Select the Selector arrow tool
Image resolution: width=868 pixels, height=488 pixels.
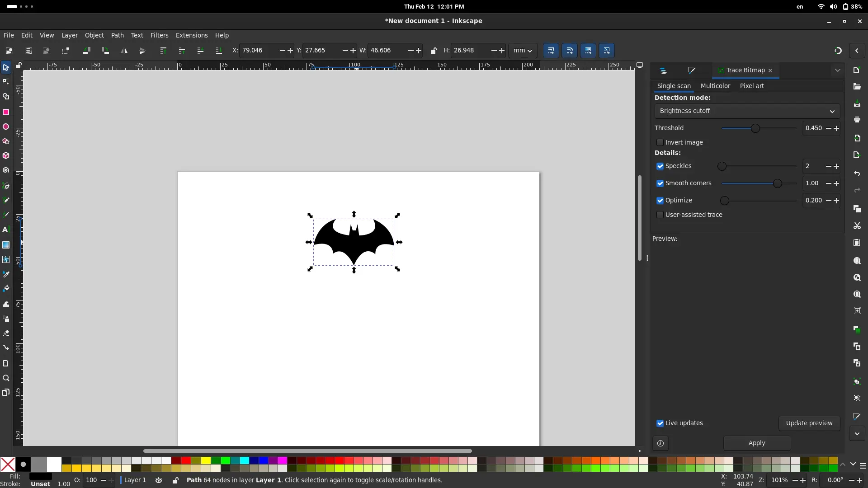coord(6,67)
